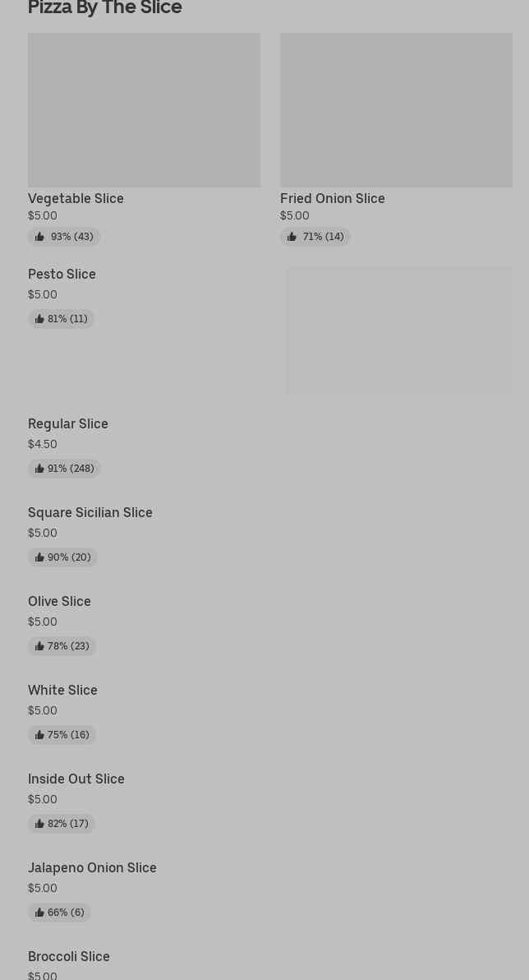Select the Broccoli Slice item
529x980 pixels.
pos(69,957)
